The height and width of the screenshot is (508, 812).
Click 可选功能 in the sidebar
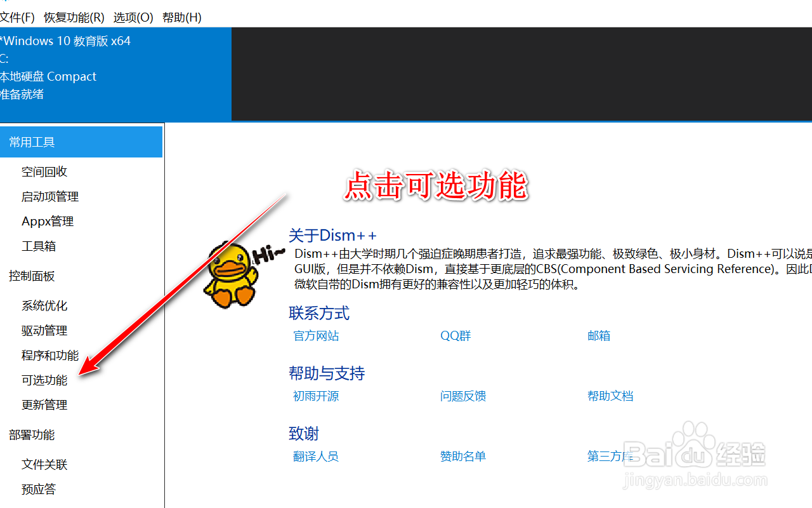[x=44, y=380]
